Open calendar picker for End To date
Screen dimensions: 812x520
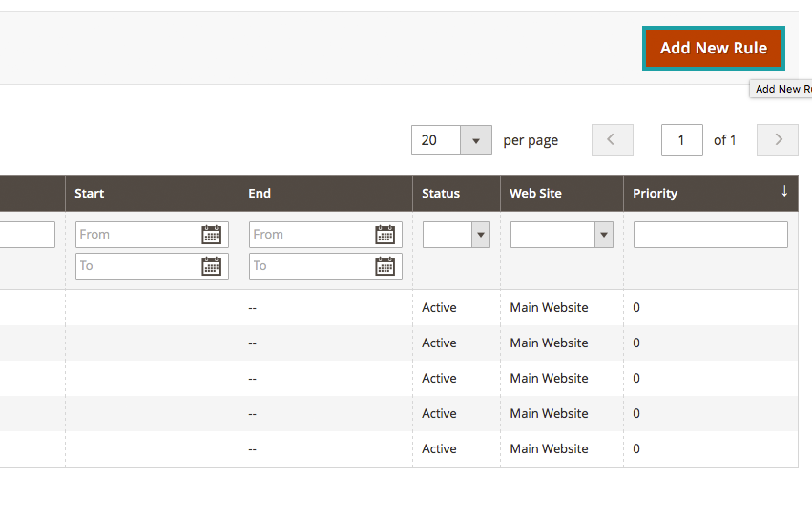pyautogui.click(x=385, y=266)
